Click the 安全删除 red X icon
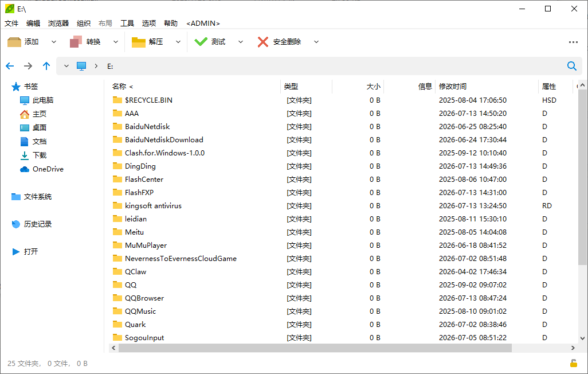The height and width of the screenshot is (374, 588). (263, 42)
